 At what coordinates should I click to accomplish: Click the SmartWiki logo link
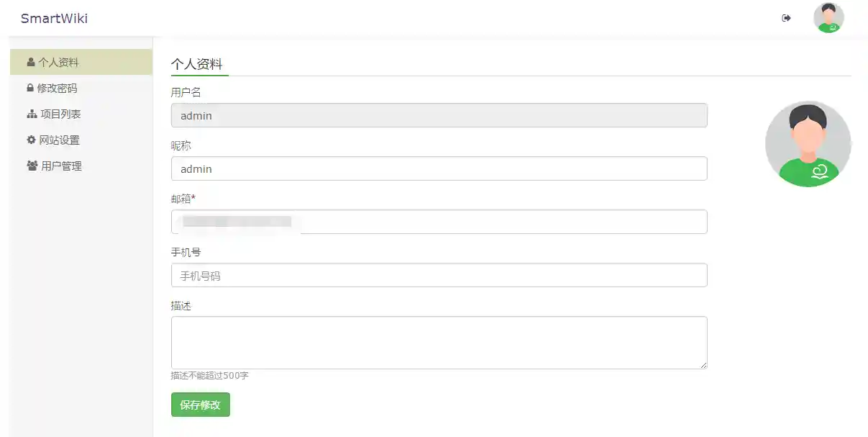pos(54,19)
